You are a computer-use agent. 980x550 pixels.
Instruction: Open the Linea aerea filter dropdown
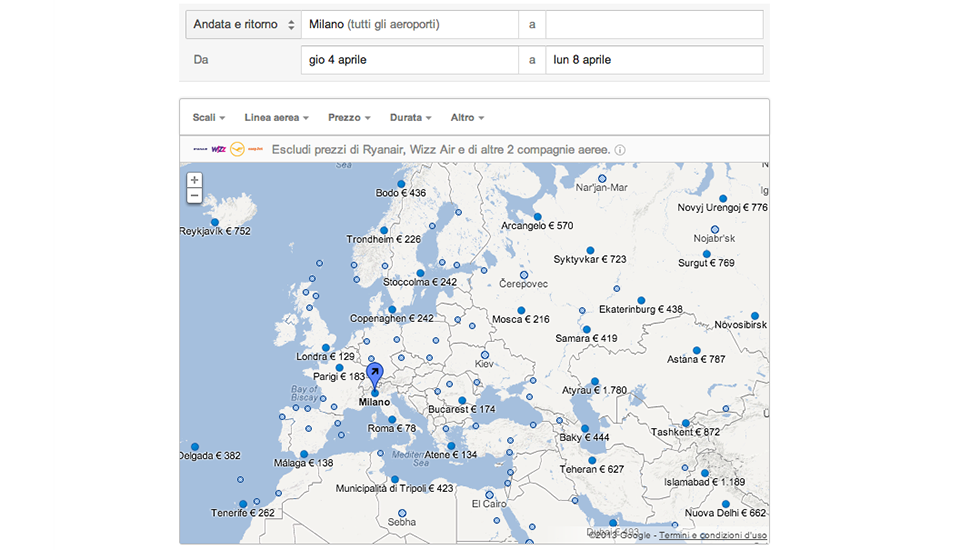pos(276,118)
